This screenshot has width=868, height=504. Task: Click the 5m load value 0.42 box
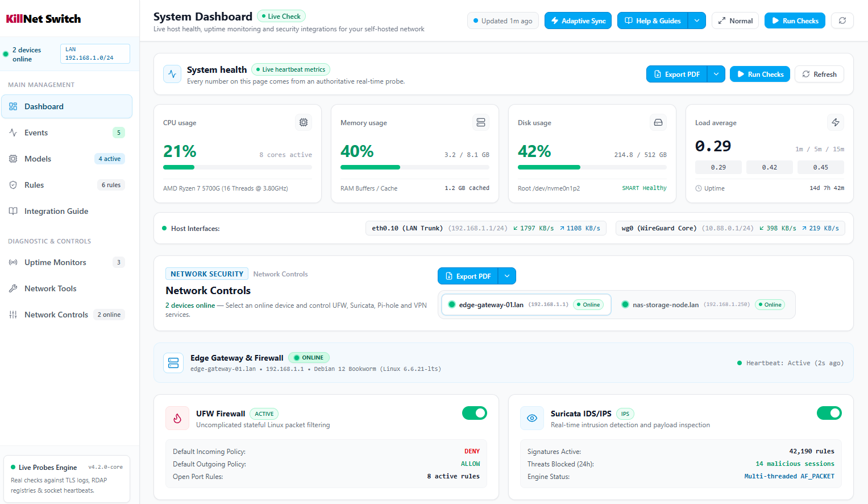(x=769, y=167)
